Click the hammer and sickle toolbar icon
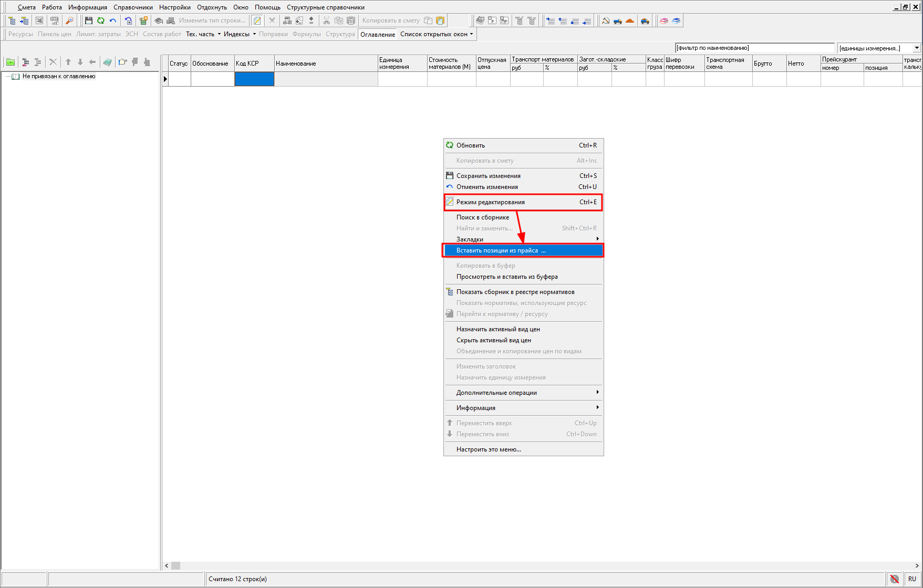The height and width of the screenshot is (588, 923). [x=606, y=20]
